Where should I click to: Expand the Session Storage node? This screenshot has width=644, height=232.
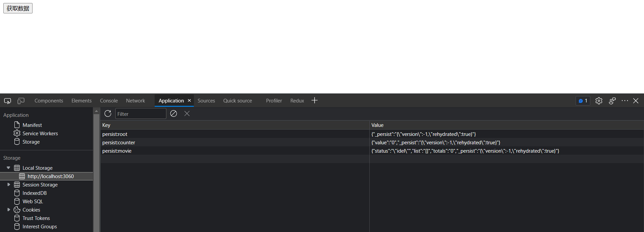click(8, 184)
